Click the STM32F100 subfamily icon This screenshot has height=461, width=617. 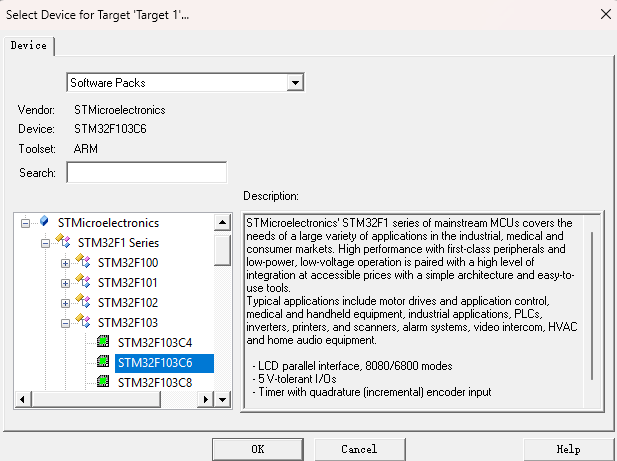point(83,261)
